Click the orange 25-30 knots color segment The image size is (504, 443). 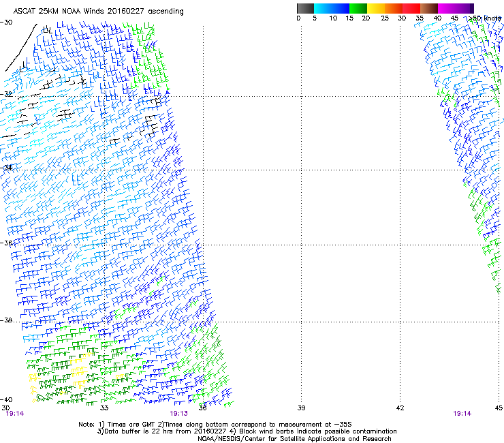coord(394,8)
